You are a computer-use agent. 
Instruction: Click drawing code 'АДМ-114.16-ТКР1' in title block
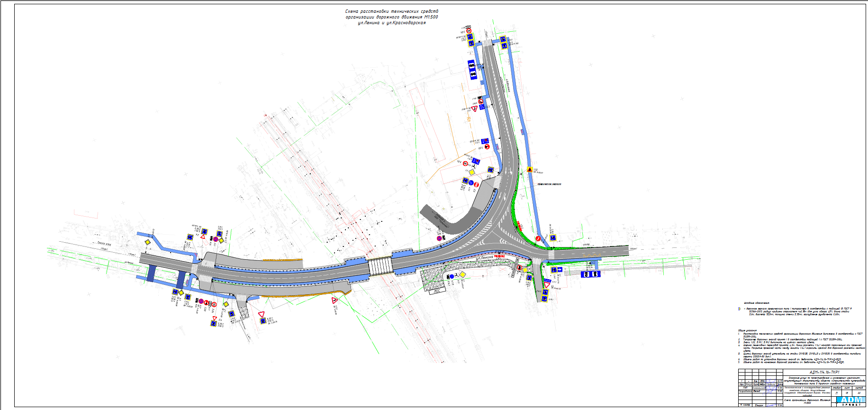click(824, 372)
